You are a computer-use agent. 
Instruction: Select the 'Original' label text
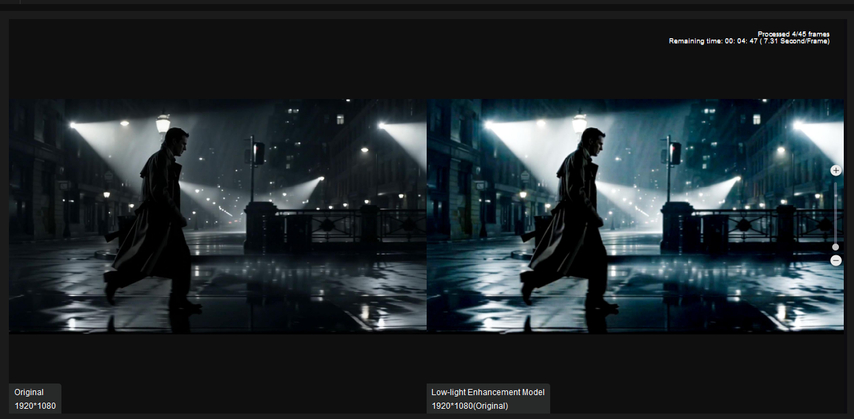click(x=29, y=392)
